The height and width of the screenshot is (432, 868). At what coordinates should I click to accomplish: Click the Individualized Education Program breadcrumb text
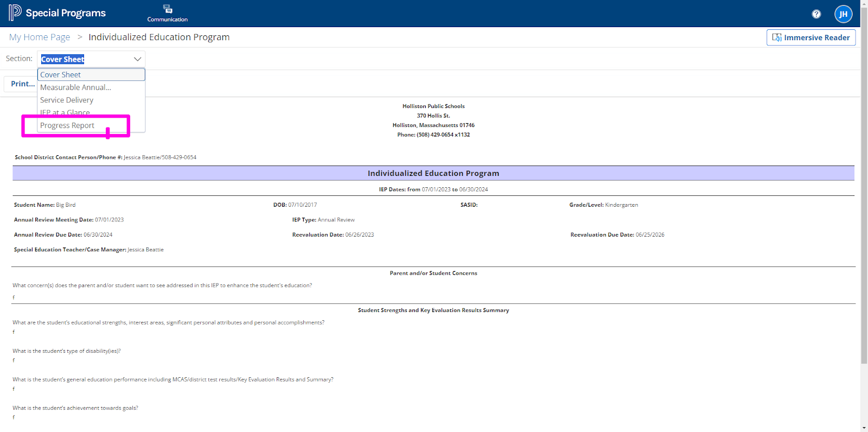159,37
